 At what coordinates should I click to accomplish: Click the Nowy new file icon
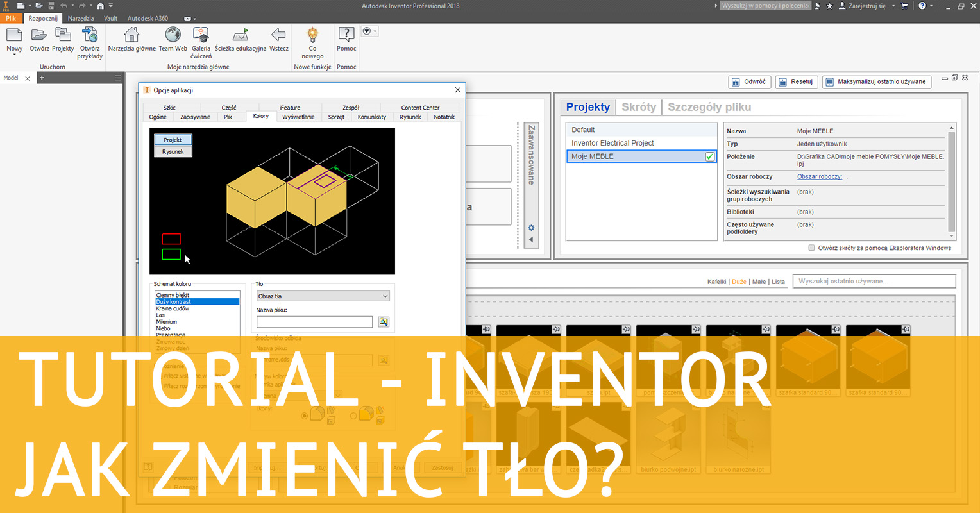pos(14,35)
